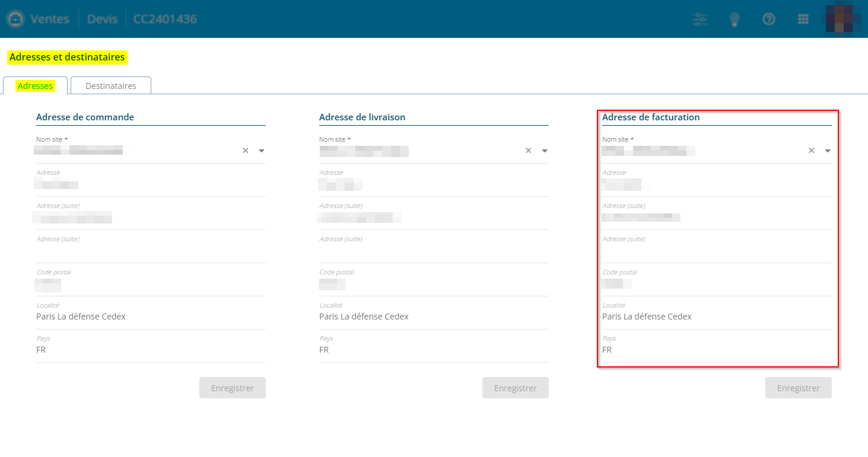Switch to the Destinataires tab
This screenshot has height=457, width=868.
(111, 86)
